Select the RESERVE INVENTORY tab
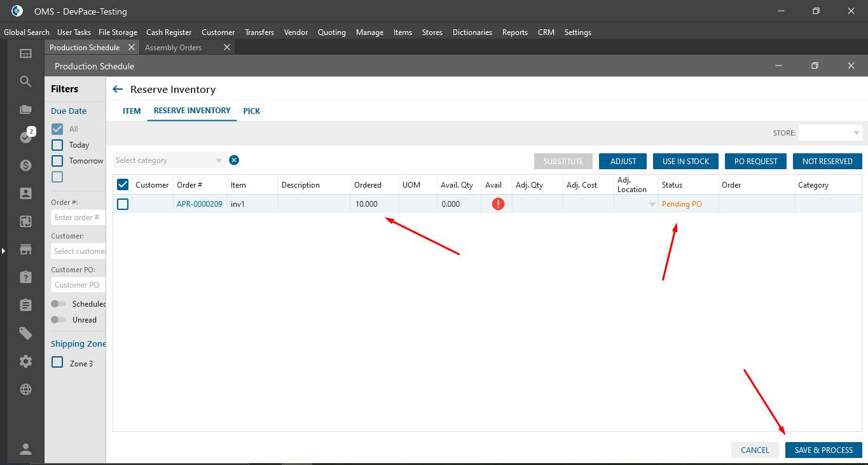 pyautogui.click(x=192, y=111)
